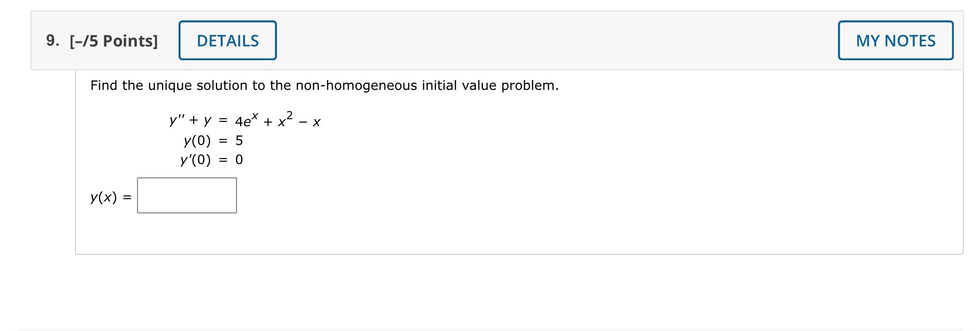Click the initial condition y'(0) = 0

pos(212,160)
